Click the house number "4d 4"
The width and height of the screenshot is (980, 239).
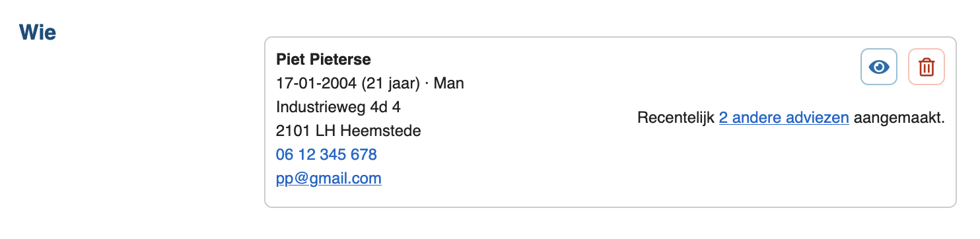coord(386,107)
